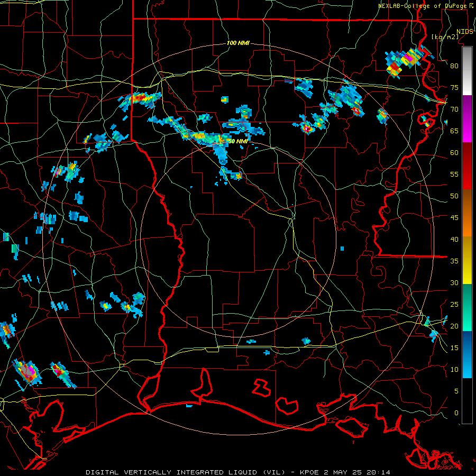Viewport: 476px width, 476px height.
Task: Click the scale value 75
Action: pyautogui.click(x=454, y=87)
